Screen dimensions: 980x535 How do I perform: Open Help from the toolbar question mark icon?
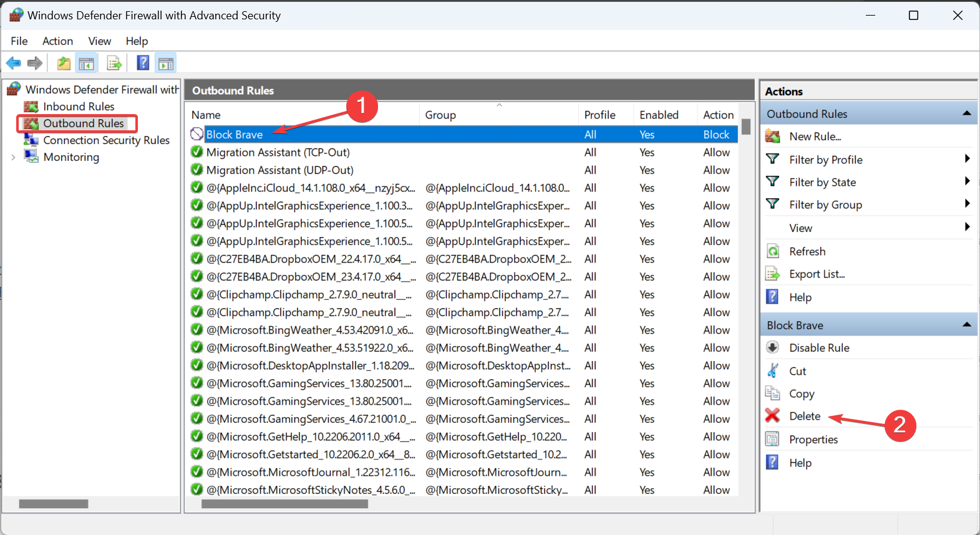point(143,63)
